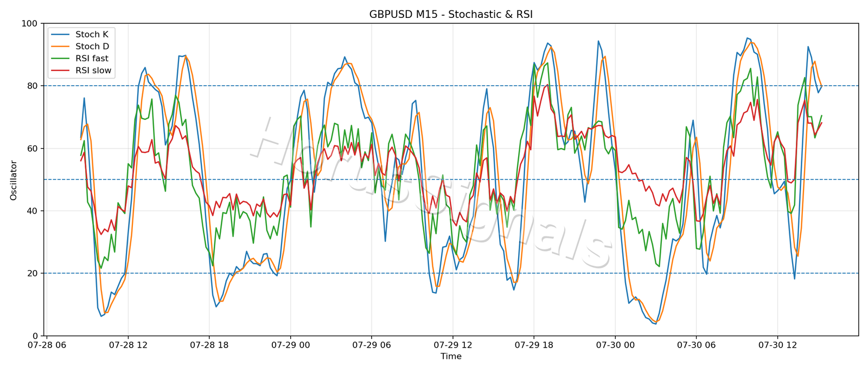
Task: Click the 07-29 06 x-axis tick label
Action: click(x=372, y=344)
